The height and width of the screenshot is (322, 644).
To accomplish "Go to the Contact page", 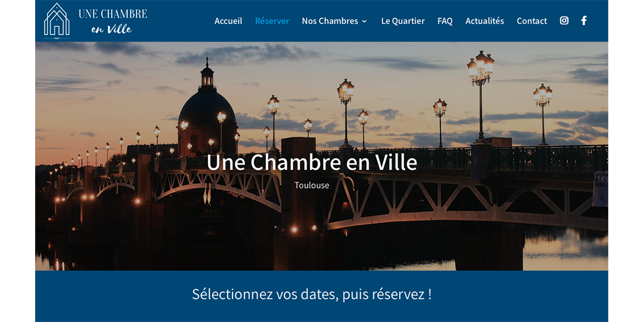I will [532, 21].
